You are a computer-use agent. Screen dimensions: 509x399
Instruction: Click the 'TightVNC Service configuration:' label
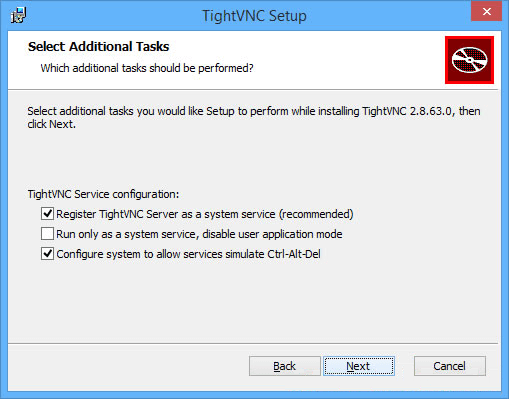103,194
